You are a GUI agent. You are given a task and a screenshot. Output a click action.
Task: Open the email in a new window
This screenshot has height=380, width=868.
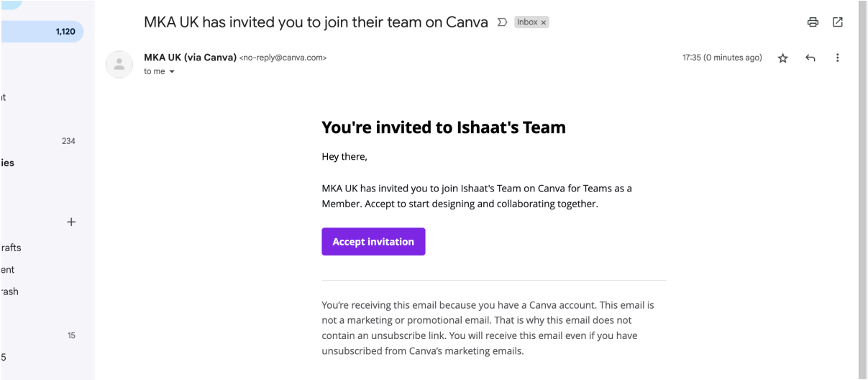[x=837, y=22]
